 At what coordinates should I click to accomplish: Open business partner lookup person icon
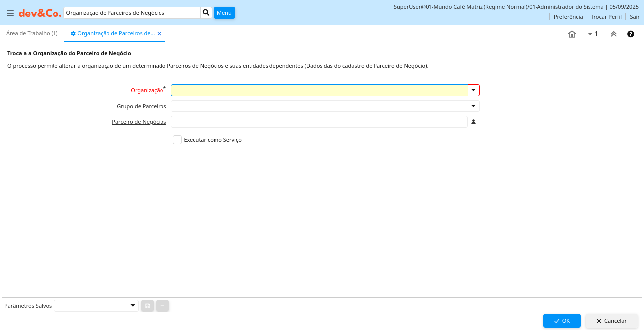point(473,122)
